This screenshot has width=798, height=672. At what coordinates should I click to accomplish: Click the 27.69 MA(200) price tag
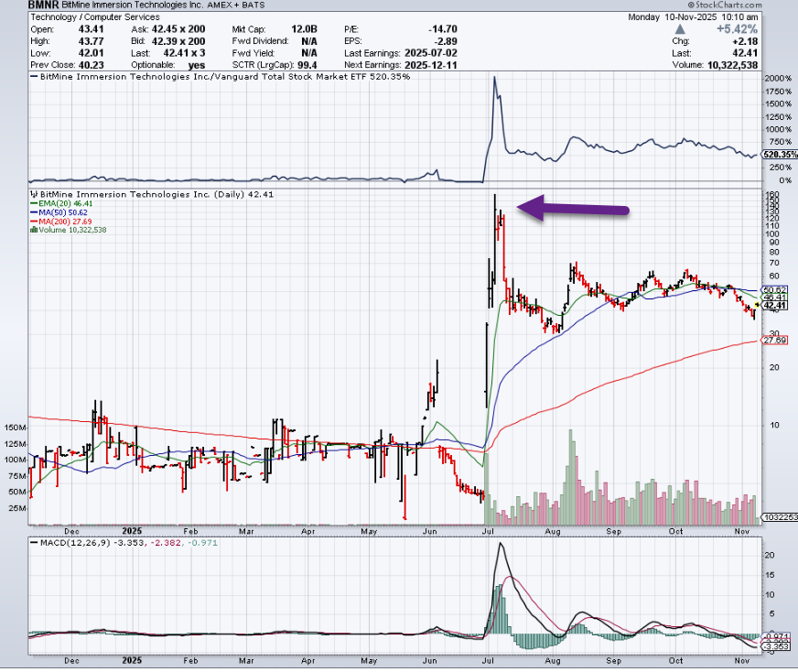[775, 341]
